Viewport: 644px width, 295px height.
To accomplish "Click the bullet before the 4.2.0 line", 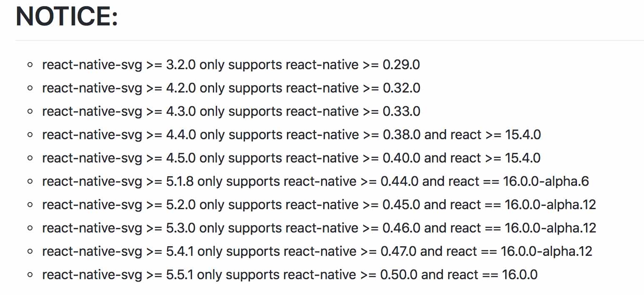I will pyautogui.click(x=30, y=88).
